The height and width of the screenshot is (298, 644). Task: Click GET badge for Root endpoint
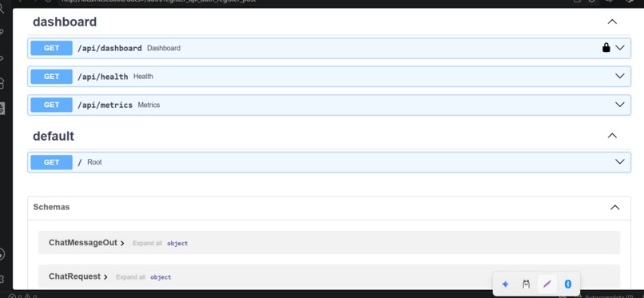click(51, 162)
